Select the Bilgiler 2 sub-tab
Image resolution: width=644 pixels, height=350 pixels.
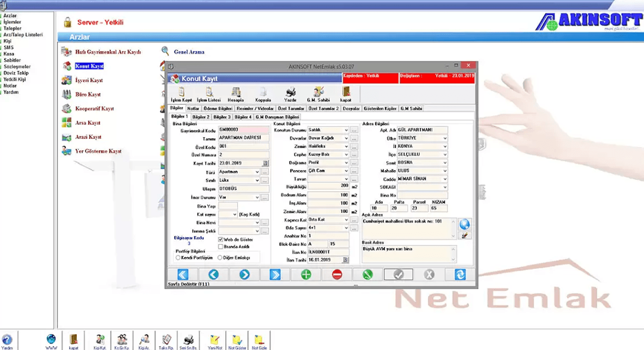201,117
